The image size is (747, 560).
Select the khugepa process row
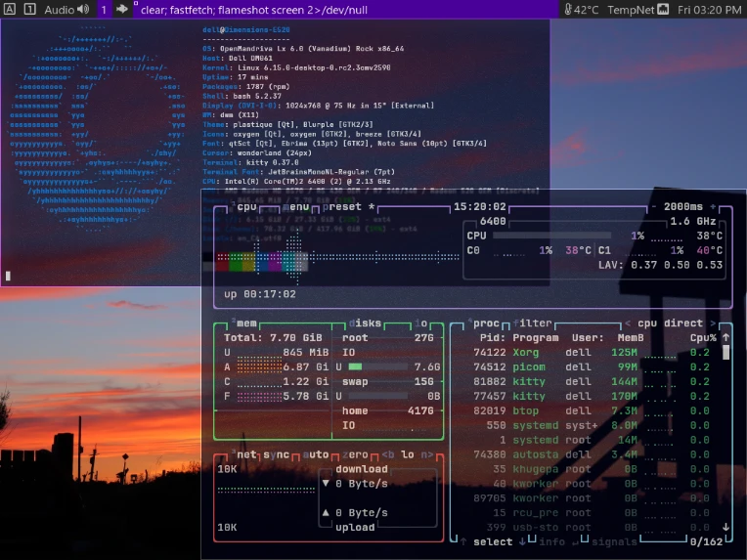[x=592, y=469]
